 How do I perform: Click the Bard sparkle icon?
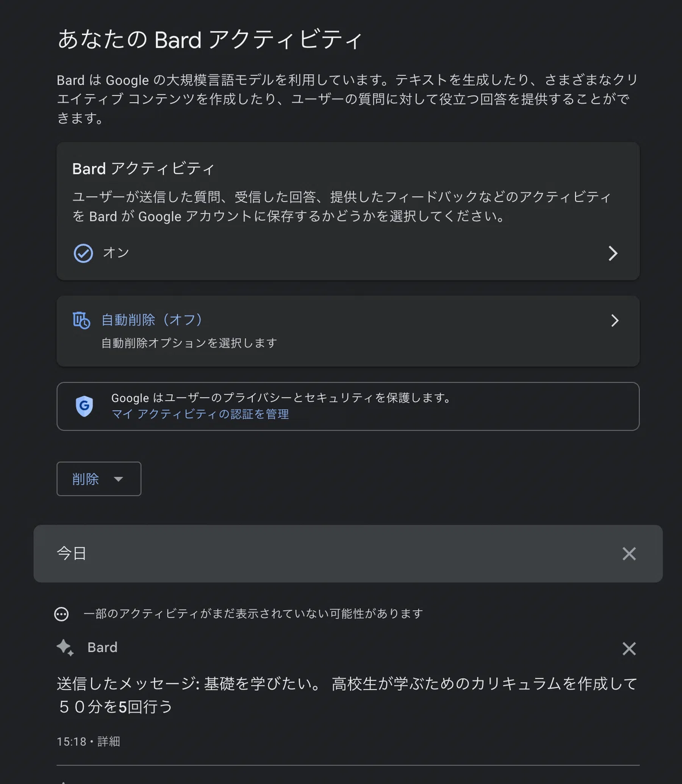coord(65,648)
